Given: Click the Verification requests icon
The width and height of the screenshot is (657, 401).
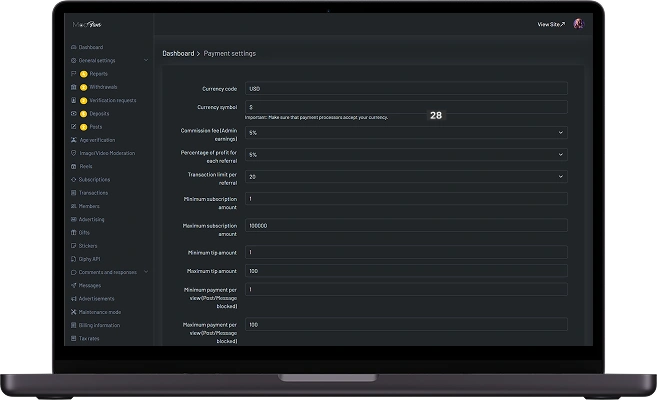Looking at the screenshot, I should pos(74,100).
